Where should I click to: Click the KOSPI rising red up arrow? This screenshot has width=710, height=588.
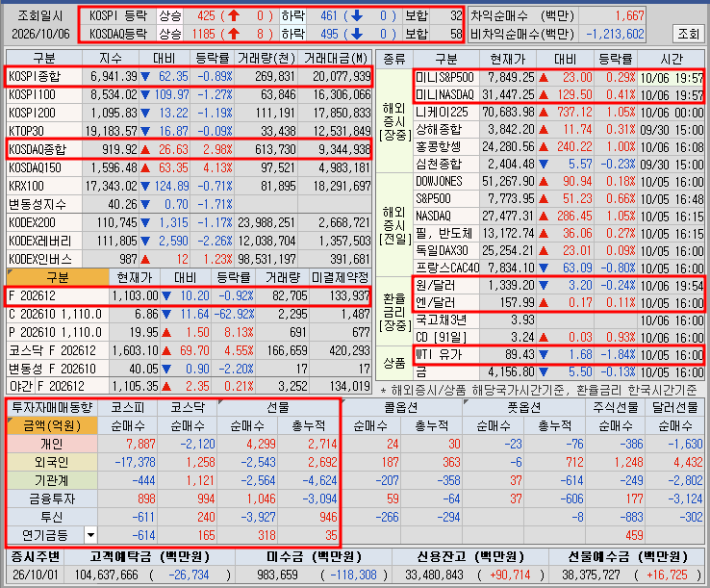[x=234, y=15]
